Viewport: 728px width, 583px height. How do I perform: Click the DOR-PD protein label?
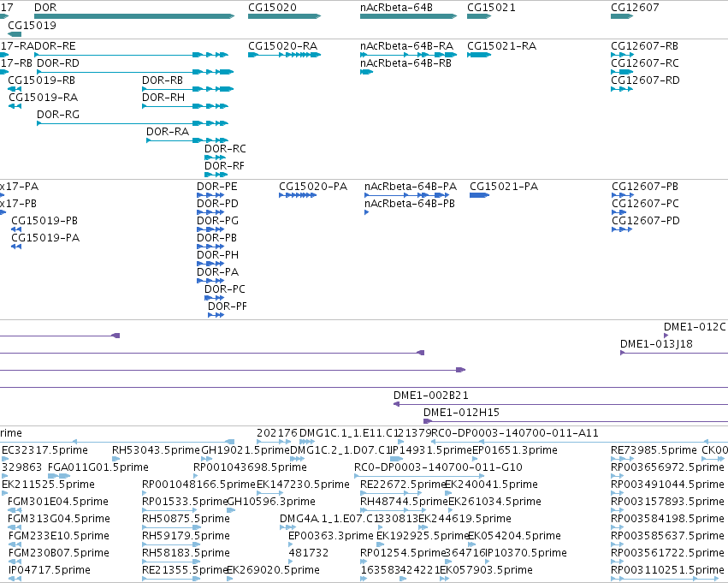[217, 204]
